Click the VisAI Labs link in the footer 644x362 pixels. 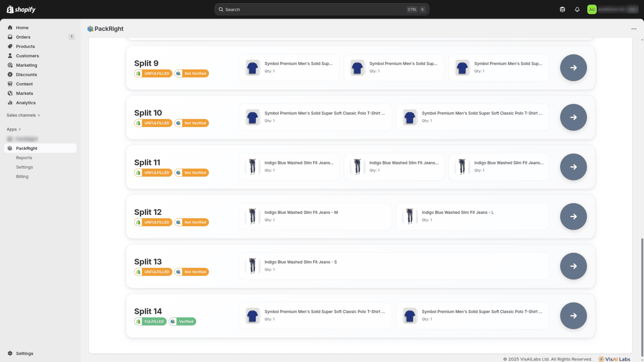click(614, 359)
